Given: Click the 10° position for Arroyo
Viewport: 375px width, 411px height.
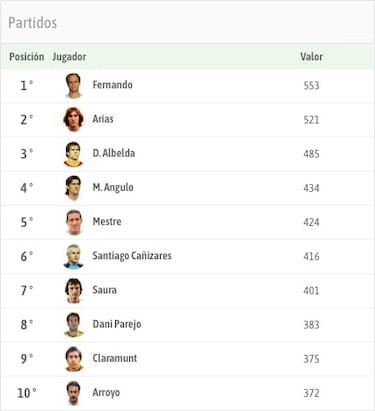Looking at the screenshot, I should click(x=27, y=393).
